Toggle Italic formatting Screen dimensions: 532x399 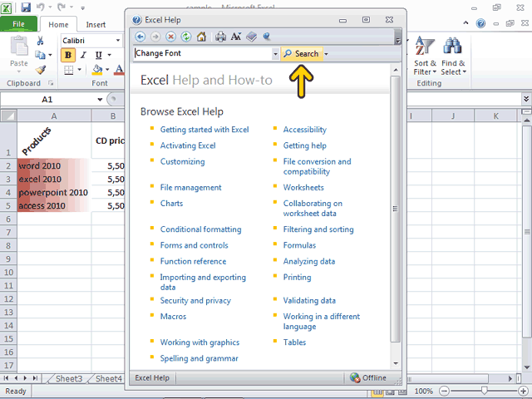83,55
